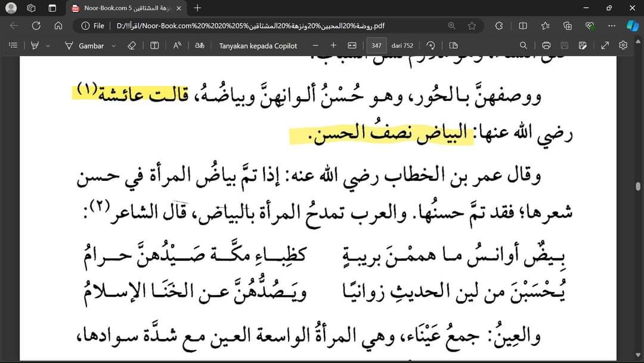Print the PDF document
The height and width of the screenshot is (363, 644).
(x=546, y=45)
